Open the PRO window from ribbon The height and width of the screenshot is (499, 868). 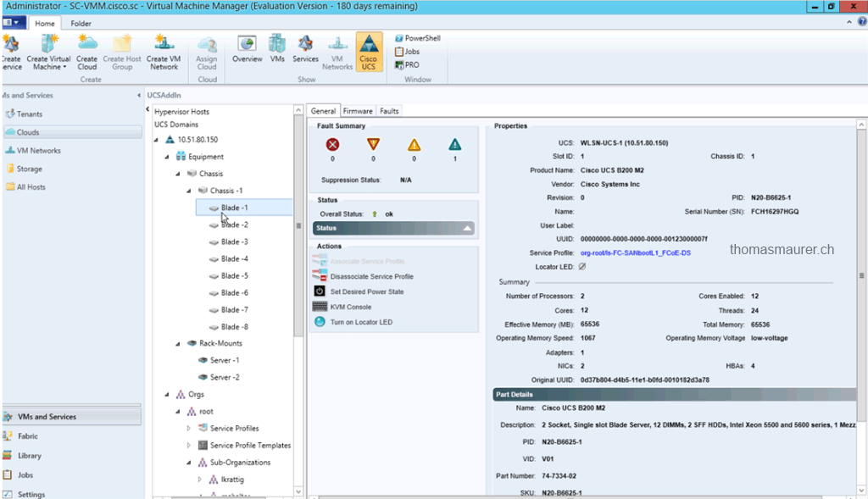(407, 64)
